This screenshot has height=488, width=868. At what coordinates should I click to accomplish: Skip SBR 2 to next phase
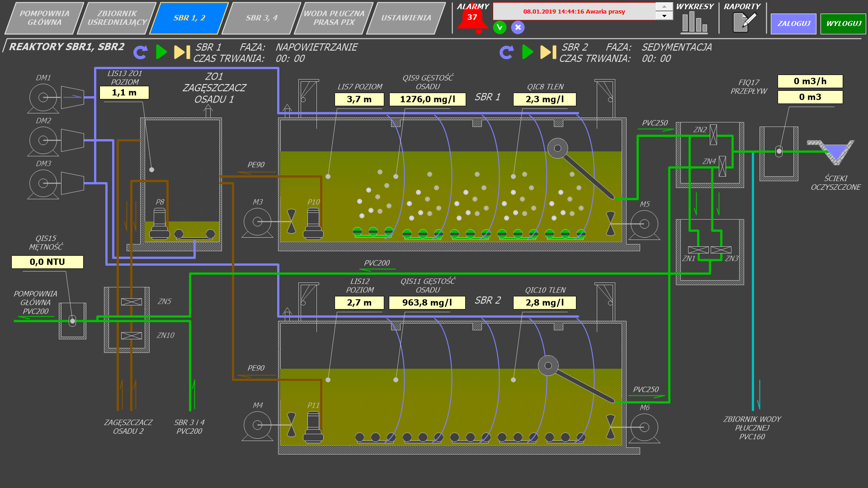(x=548, y=52)
